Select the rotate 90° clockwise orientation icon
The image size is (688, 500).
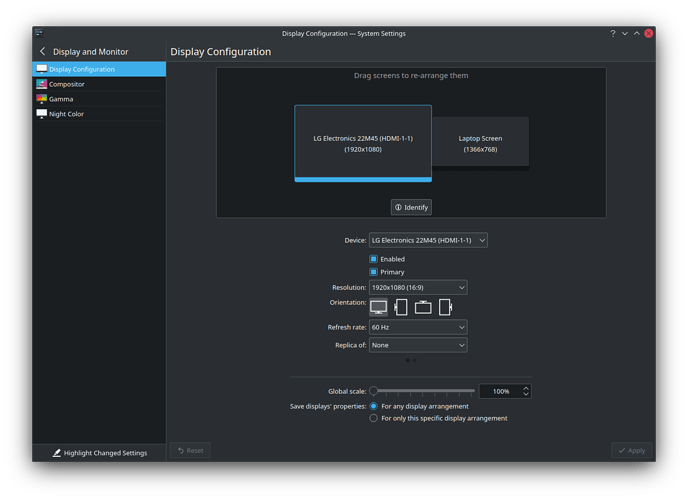445,307
